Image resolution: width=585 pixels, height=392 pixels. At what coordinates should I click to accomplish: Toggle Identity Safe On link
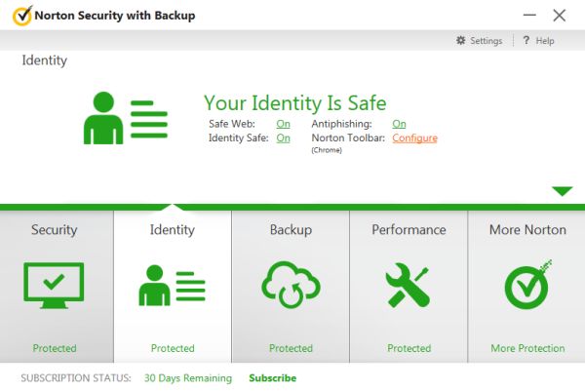point(283,138)
